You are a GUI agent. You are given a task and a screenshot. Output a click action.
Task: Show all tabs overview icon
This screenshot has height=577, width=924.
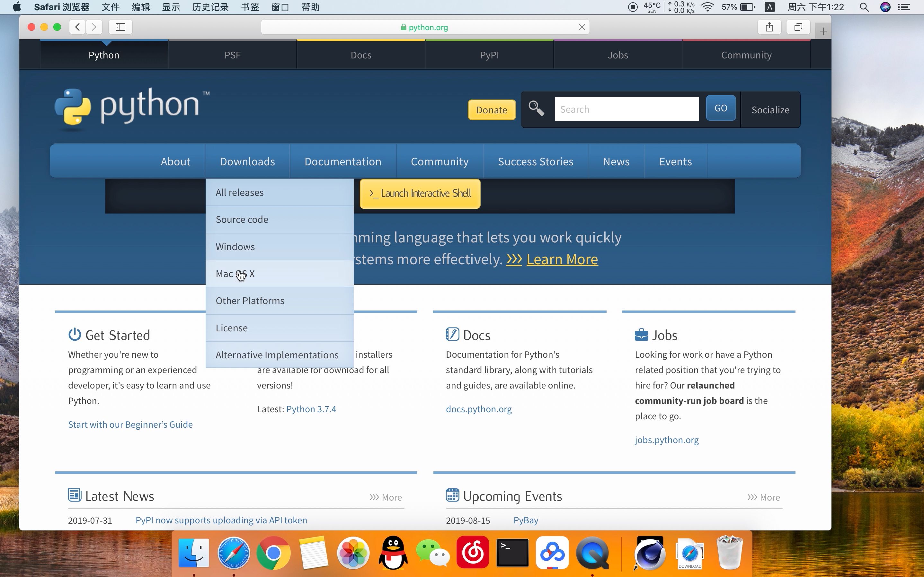pyautogui.click(x=798, y=27)
